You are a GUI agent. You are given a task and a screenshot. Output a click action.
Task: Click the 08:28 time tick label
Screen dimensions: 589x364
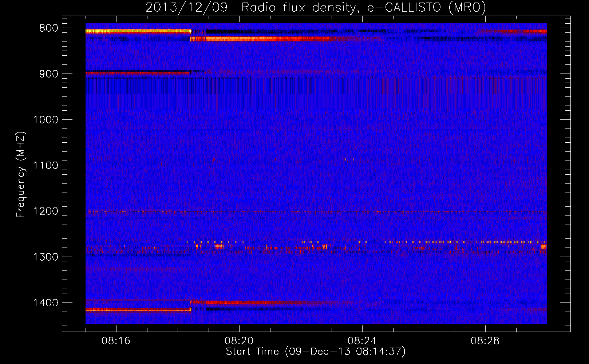click(x=485, y=341)
